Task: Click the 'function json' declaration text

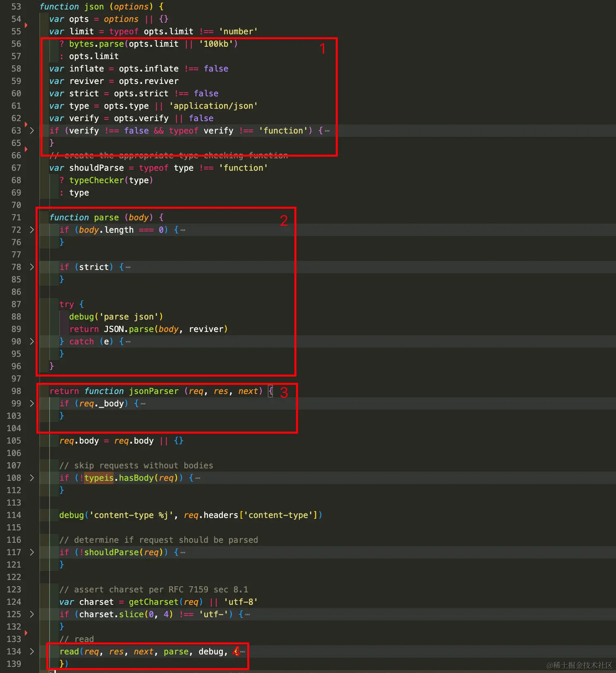Action: tap(72, 7)
